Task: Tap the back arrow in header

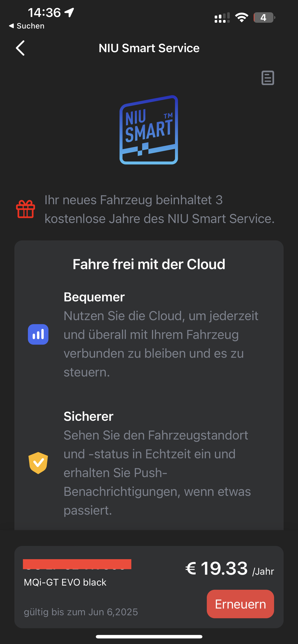Action: point(20,48)
